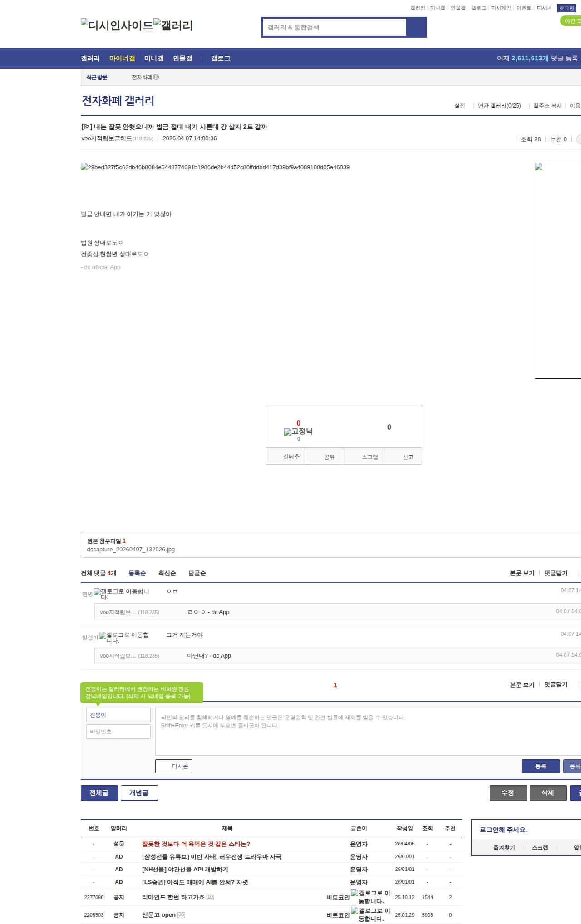Open the gallog icon next to commenter 말랭이

pyautogui.click(x=103, y=635)
